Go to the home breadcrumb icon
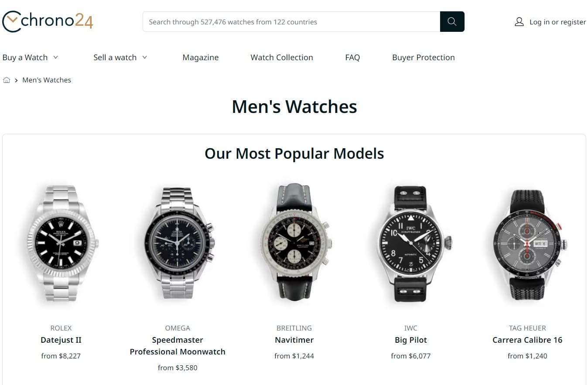This screenshot has width=588, height=385. [x=7, y=80]
